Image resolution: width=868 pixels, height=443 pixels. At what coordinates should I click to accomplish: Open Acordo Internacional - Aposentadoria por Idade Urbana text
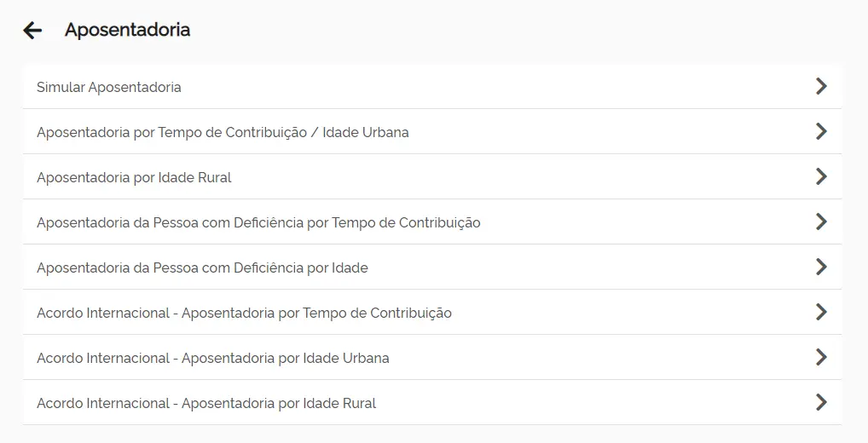point(212,358)
